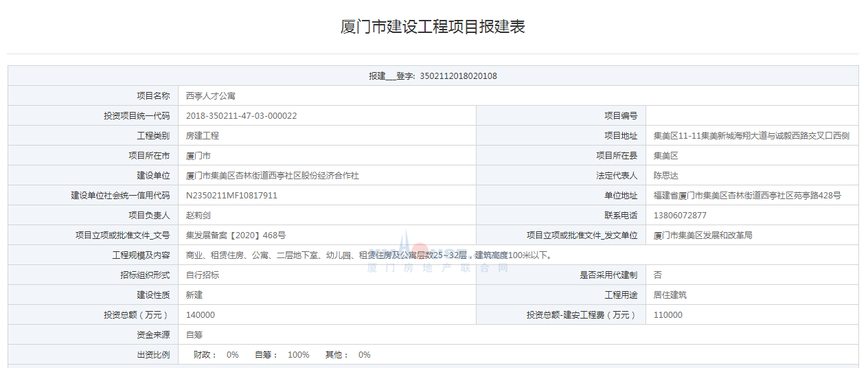Click the 资金来源 label
Image resolution: width=868 pixels, height=368 pixels.
[153, 335]
